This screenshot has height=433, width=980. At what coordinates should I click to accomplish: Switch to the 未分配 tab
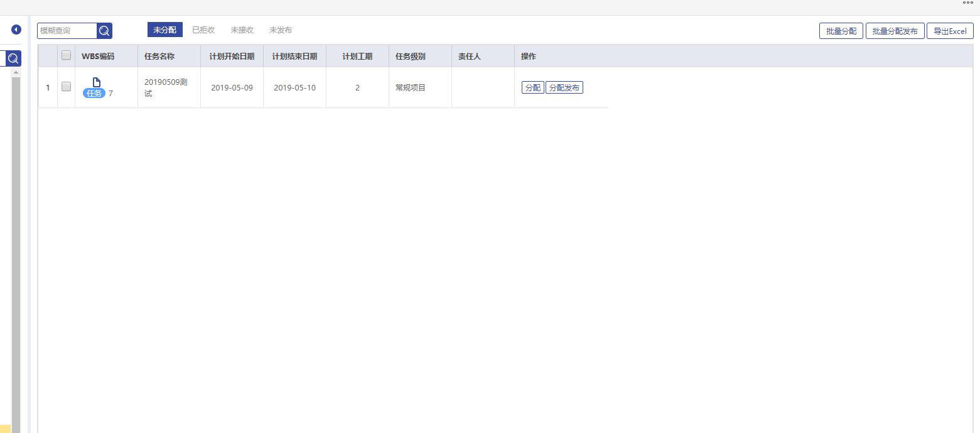[164, 30]
